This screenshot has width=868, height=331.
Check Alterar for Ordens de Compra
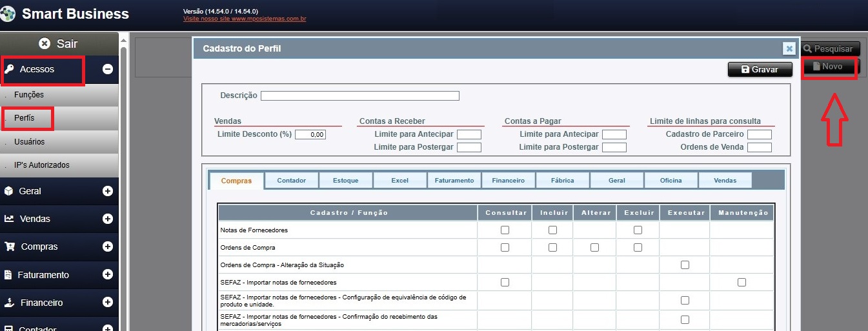[x=594, y=247]
